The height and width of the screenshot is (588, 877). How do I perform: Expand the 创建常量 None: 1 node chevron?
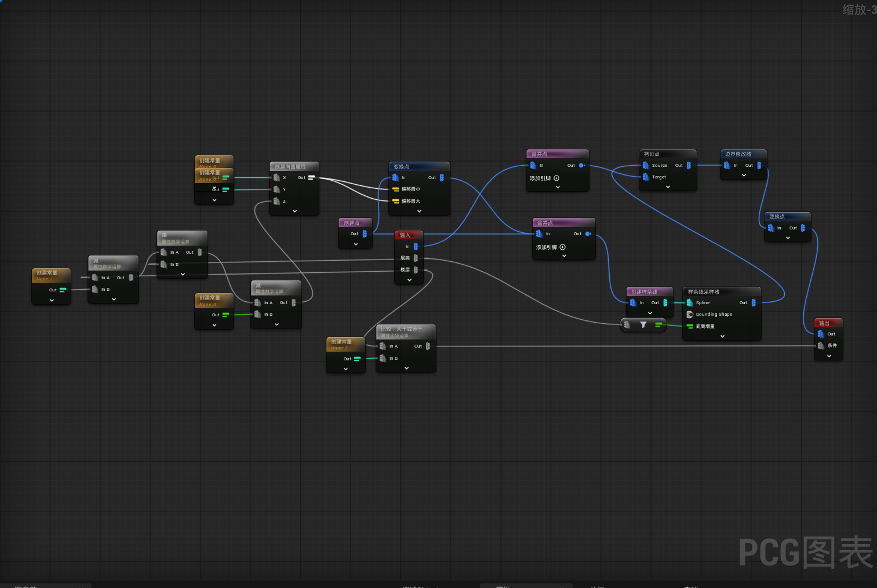(x=52, y=301)
